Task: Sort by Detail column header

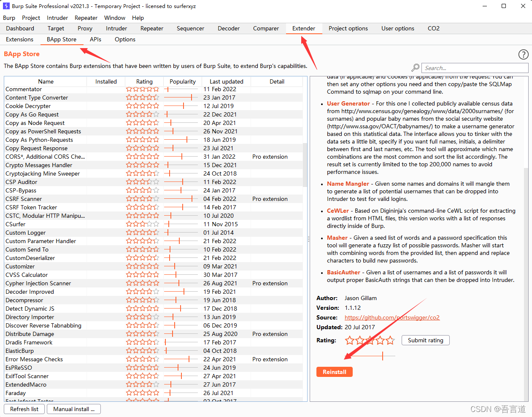Action: tap(277, 81)
